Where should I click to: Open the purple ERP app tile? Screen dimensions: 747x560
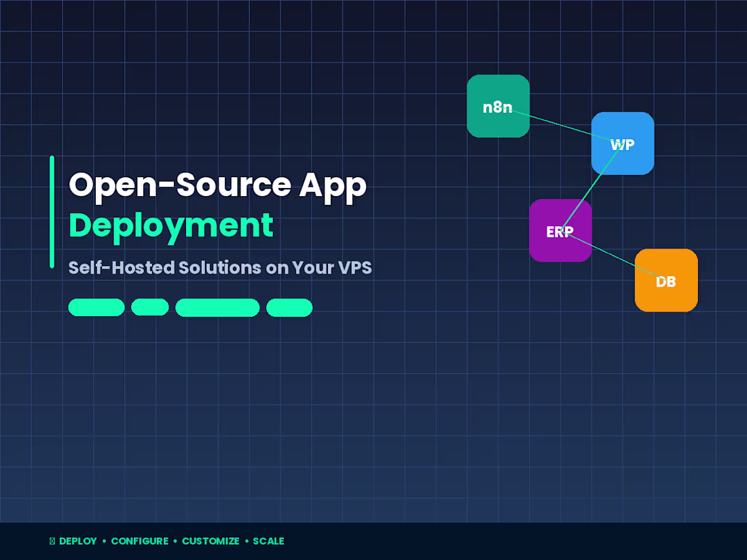click(560, 231)
